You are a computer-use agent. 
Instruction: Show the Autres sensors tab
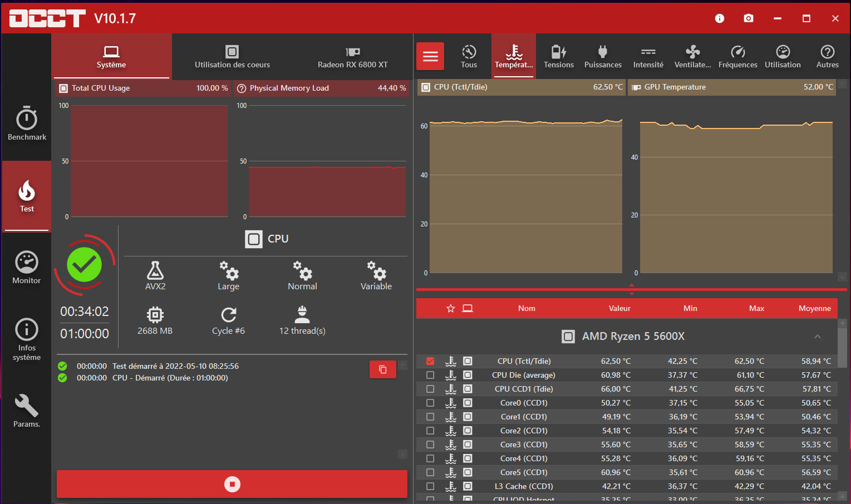tap(828, 56)
